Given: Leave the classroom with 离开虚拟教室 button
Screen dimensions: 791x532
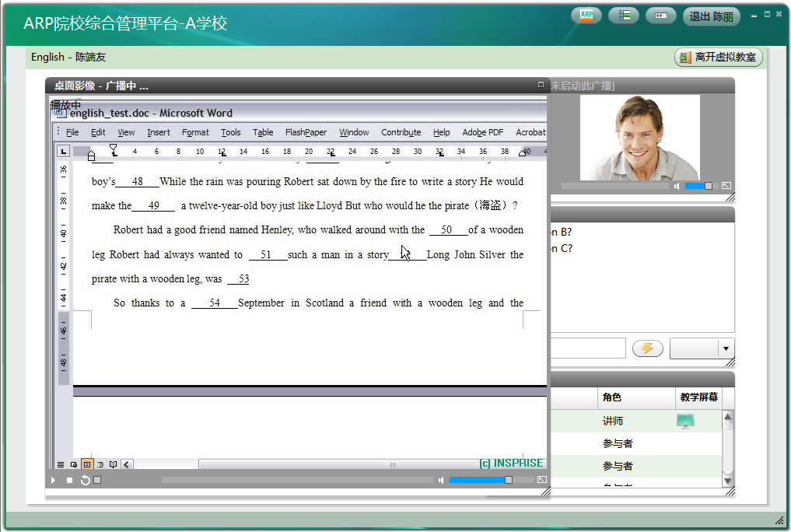Looking at the screenshot, I should tap(719, 58).
